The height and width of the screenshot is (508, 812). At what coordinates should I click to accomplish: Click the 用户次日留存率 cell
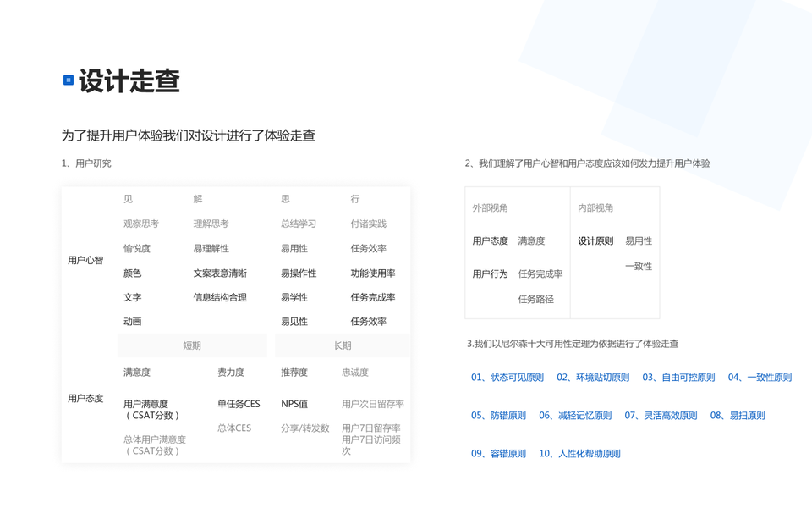(373, 404)
